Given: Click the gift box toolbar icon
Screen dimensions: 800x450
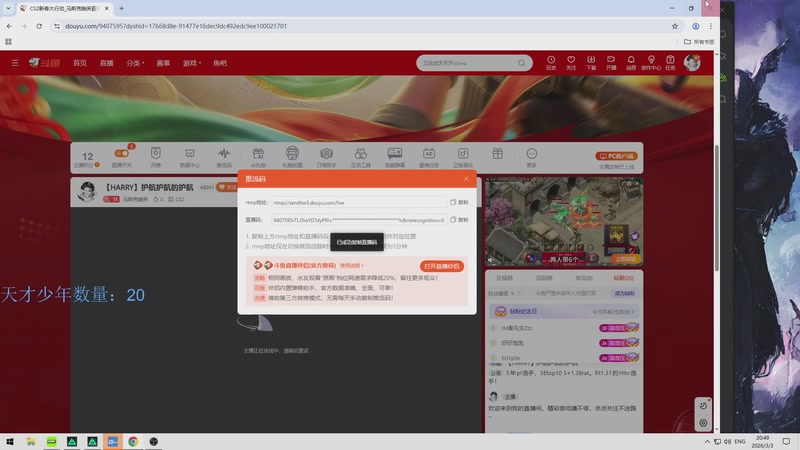Looking at the screenshot, I should click(x=497, y=153).
